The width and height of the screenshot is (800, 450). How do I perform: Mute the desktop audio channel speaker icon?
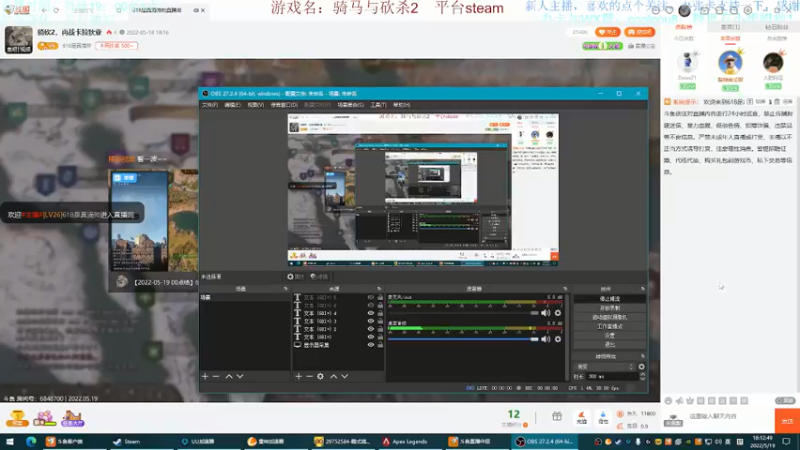pos(545,339)
